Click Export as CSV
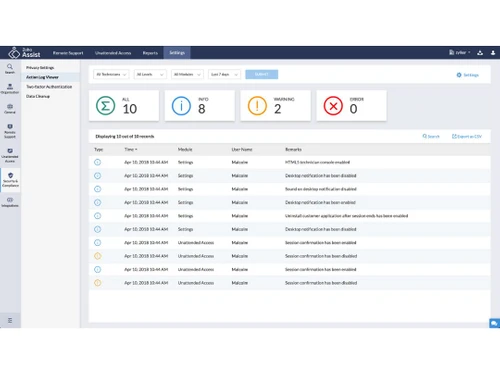 pos(467,136)
